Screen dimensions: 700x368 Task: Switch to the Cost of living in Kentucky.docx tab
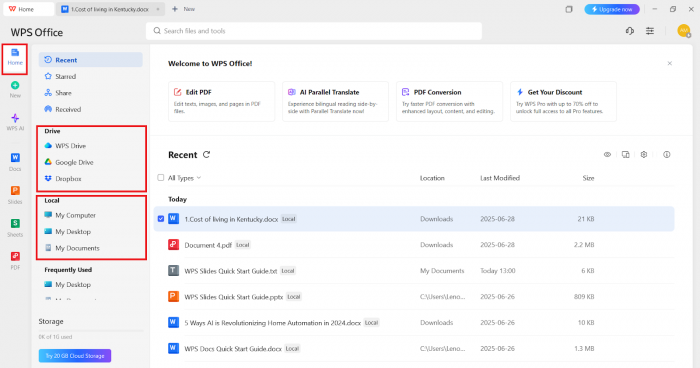pos(109,9)
